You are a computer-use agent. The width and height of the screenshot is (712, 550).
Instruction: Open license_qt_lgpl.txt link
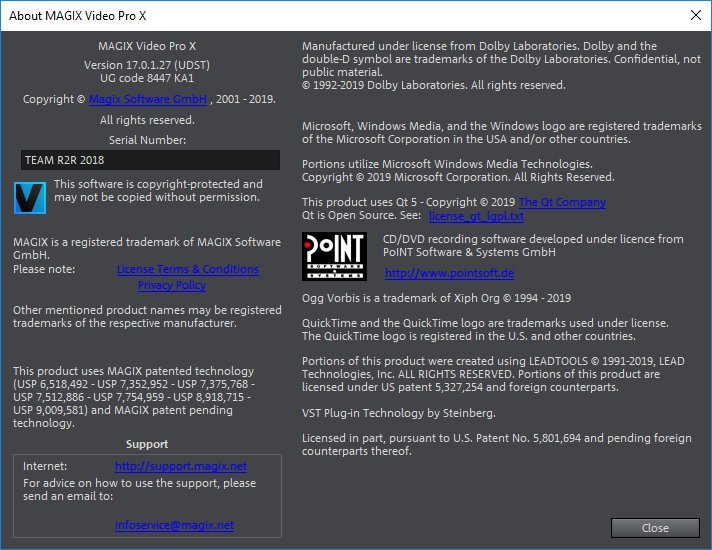point(476,215)
